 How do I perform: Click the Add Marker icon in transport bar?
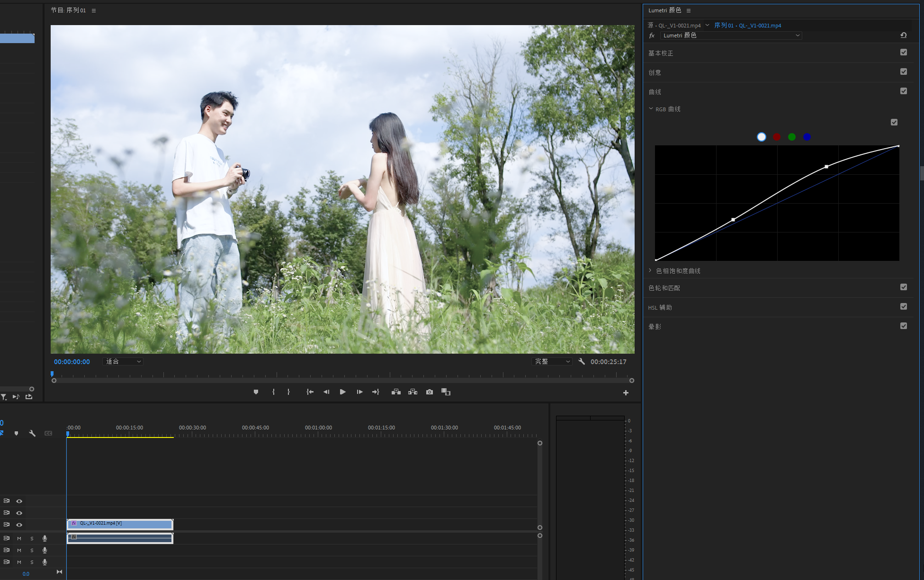256,392
